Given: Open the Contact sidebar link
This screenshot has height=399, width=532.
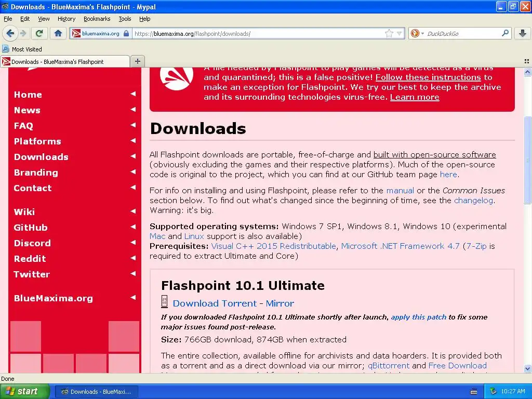Looking at the screenshot, I should [33, 188].
